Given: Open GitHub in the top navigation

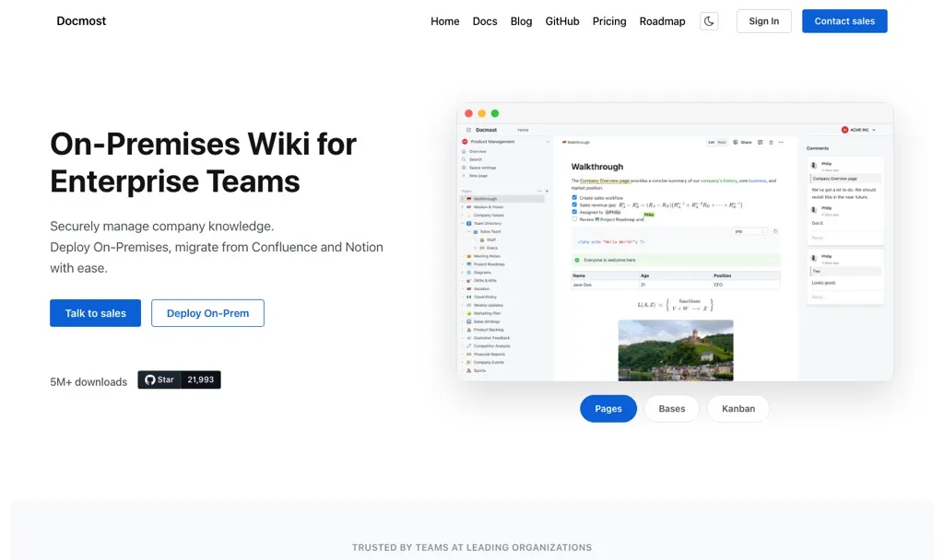Looking at the screenshot, I should (562, 21).
